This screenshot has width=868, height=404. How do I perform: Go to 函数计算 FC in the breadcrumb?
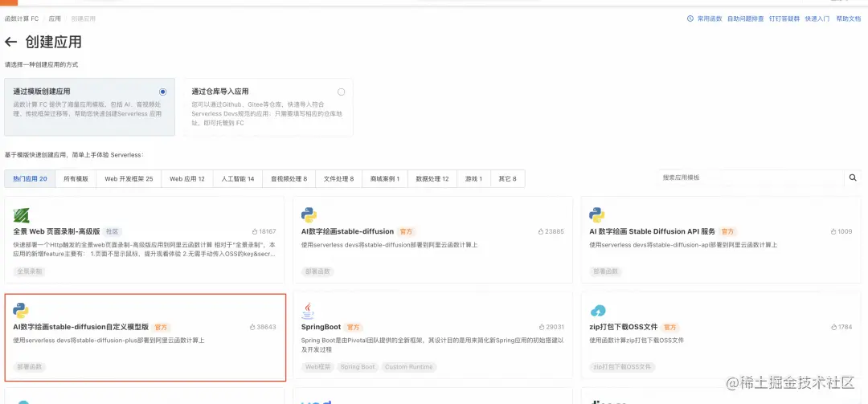coord(22,18)
